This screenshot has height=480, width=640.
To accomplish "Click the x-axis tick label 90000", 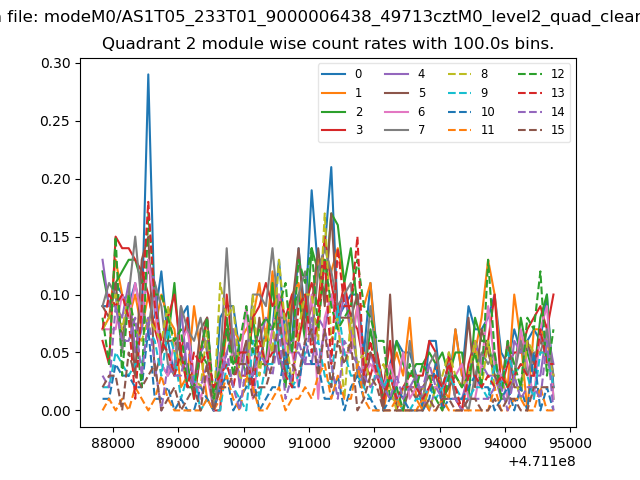I will (244, 443).
